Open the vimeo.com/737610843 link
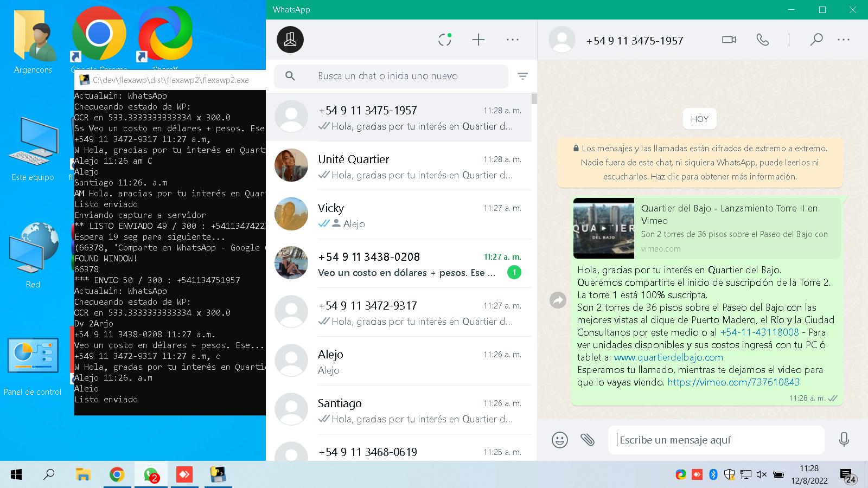This screenshot has width=868, height=488. point(733,382)
